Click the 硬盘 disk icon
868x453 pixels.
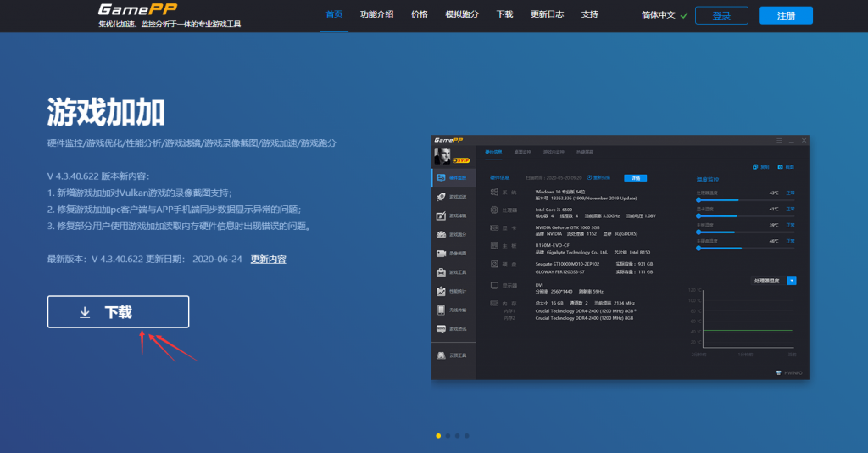point(494,264)
